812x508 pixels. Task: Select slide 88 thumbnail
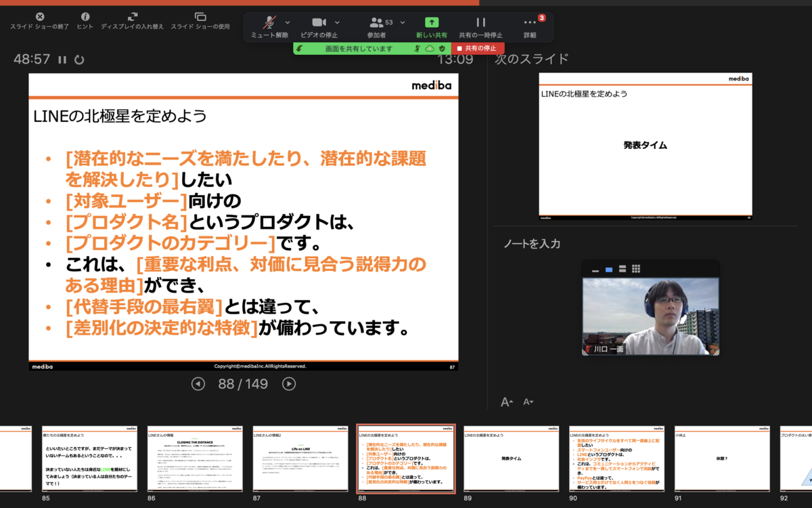(406, 459)
